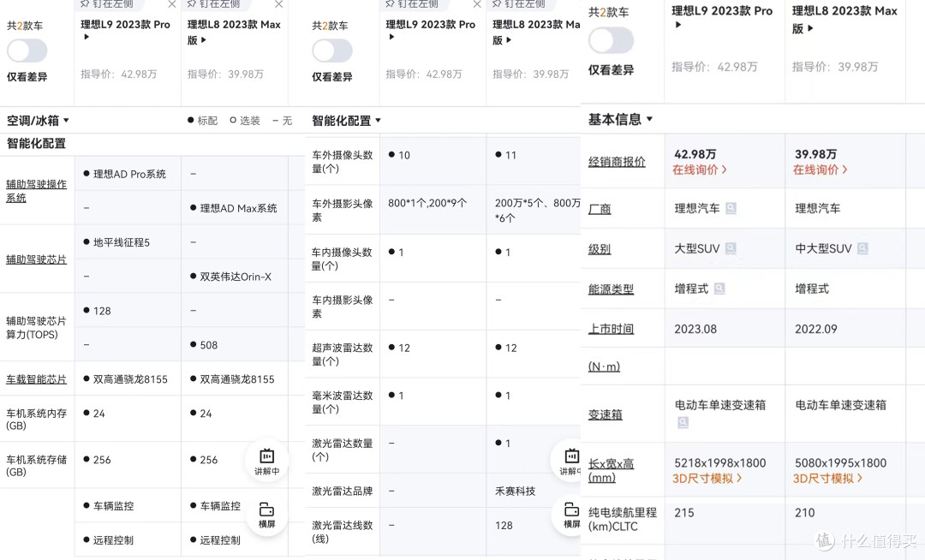Click 在线询价 under the 42.98万 price
Image resolution: width=925 pixels, height=560 pixels.
click(700, 170)
